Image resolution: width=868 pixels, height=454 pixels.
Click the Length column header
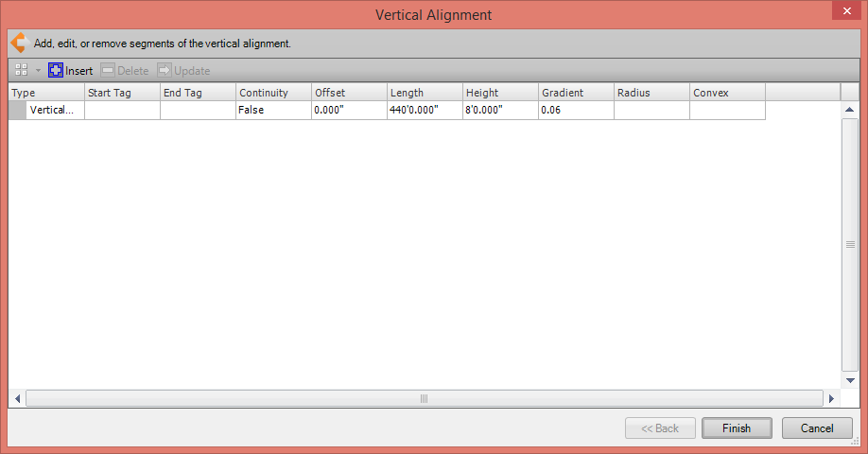(x=425, y=93)
